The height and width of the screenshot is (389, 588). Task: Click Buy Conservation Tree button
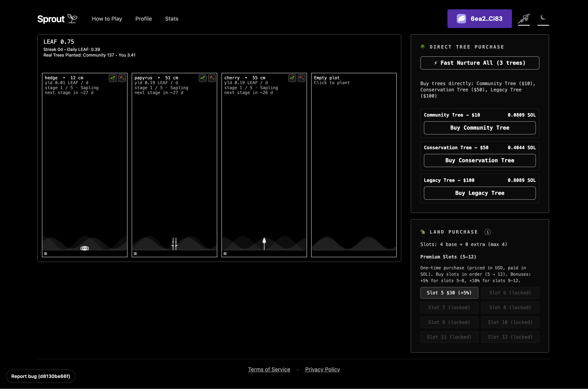click(x=479, y=160)
